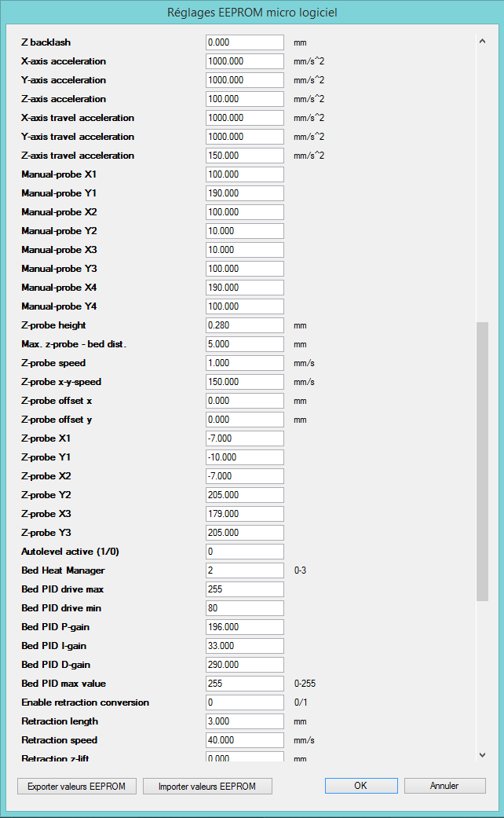
Task: Click the vertical scrollbar thumb
Action: tap(482, 461)
